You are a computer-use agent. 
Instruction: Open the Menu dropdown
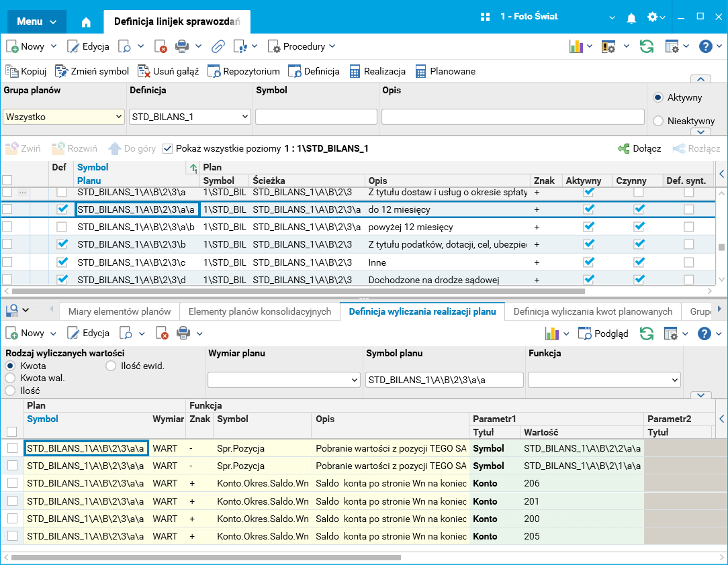click(37, 21)
